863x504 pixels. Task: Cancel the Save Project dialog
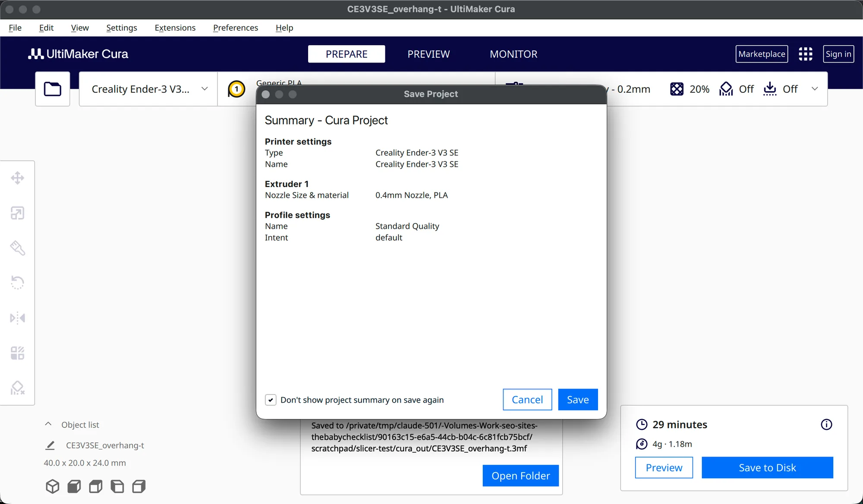point(527,400)
